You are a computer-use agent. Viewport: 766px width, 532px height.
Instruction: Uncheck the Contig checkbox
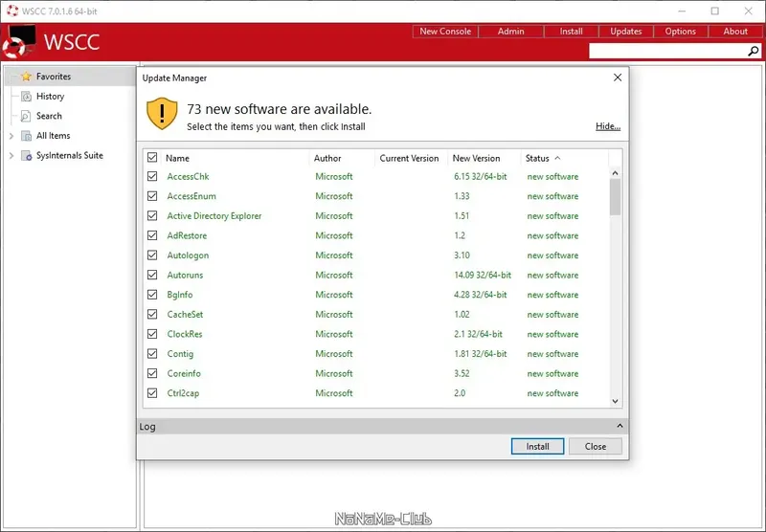tap(152, 353)
